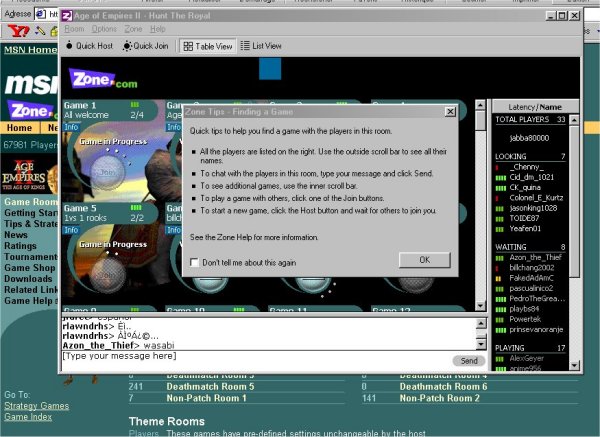Click the Send chat button
This screenshot has width=600, height=437.
pyautogui.click(x=469, y=360)
